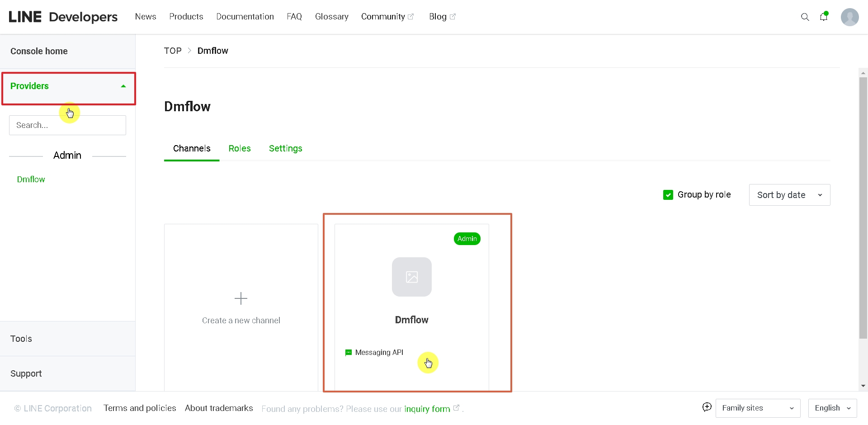Switch to the Settings tab
Viewport: 868px width, 425px height.
285,148
